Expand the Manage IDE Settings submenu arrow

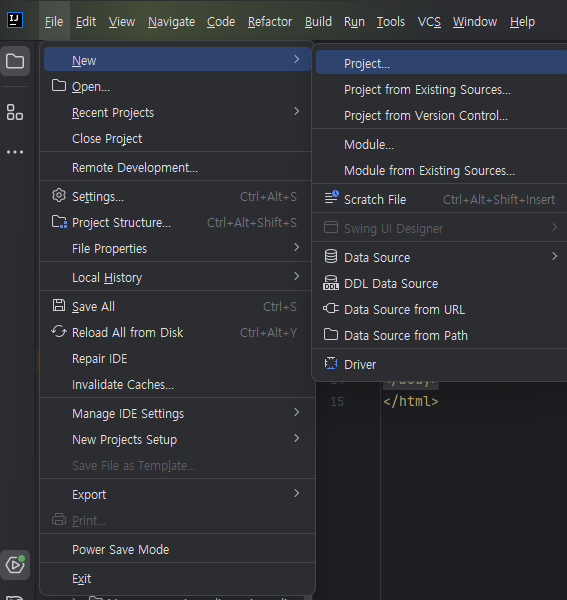coord(297,412)
